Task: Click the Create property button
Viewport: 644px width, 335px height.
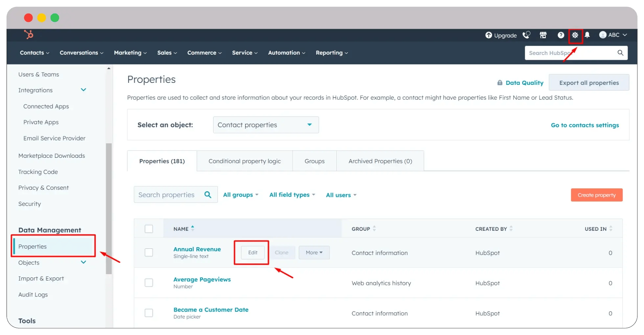Action: click(x=596, y=195)
